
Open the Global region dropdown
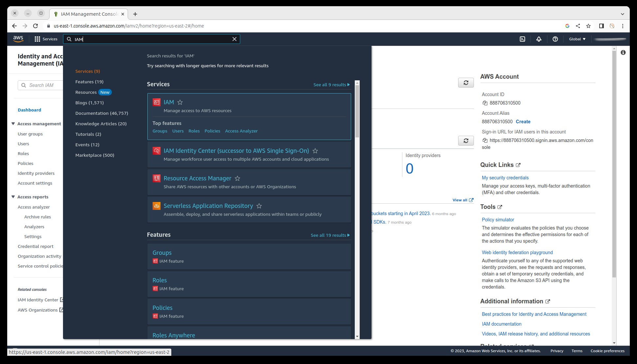pos(577,39)
